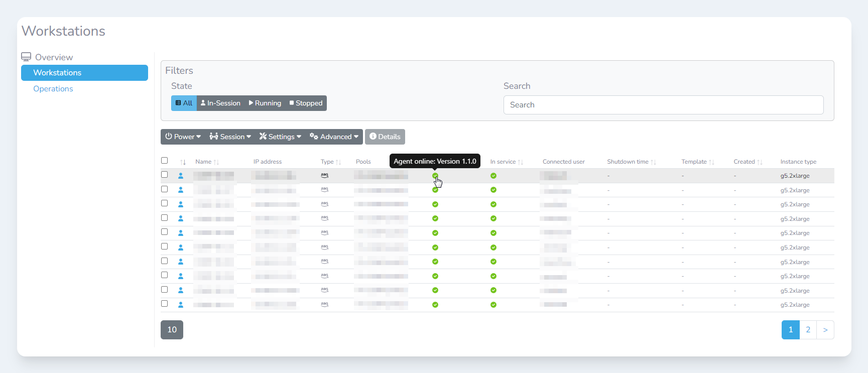This screenshot has width=868, height=373.
Task: Click into the Search input field
Action: coord(663,105)
